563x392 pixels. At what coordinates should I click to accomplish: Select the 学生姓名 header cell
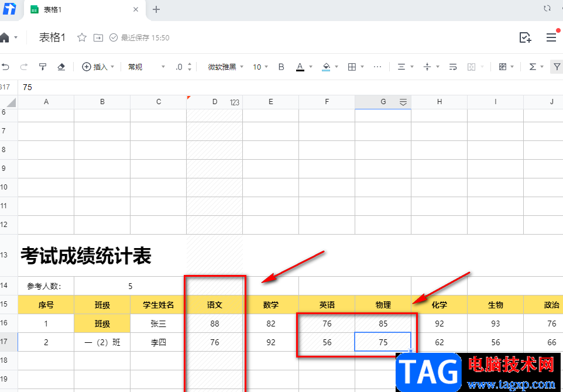(159, 305)
